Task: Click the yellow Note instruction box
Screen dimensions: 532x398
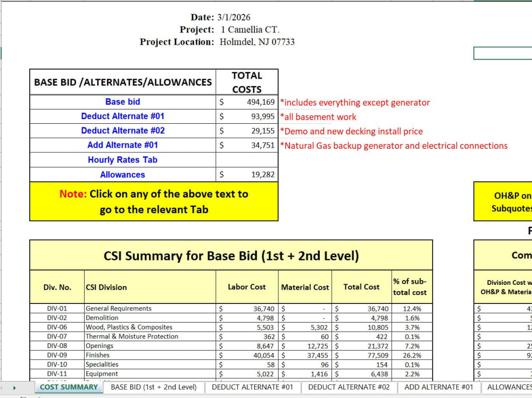Action: 154,201
